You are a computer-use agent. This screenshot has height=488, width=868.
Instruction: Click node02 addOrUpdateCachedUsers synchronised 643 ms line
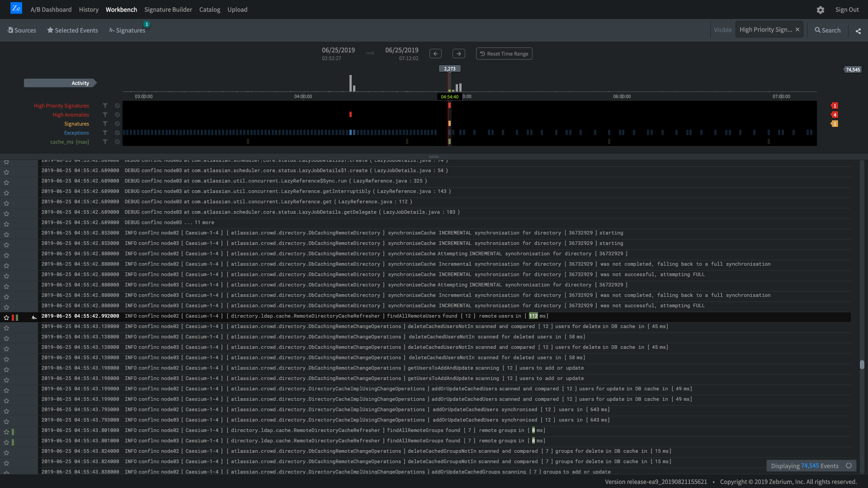click(x=444, y=410)
